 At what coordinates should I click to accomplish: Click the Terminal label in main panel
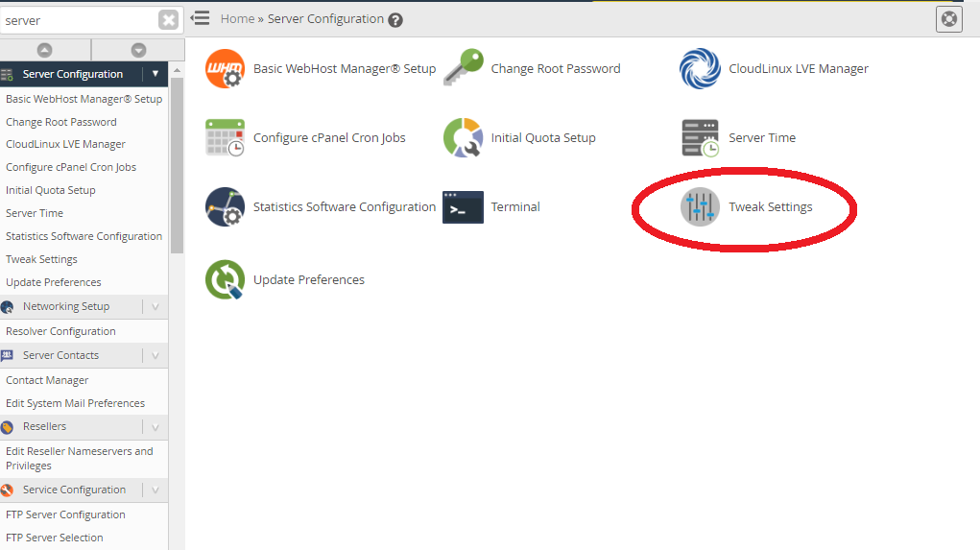(515, 207)
